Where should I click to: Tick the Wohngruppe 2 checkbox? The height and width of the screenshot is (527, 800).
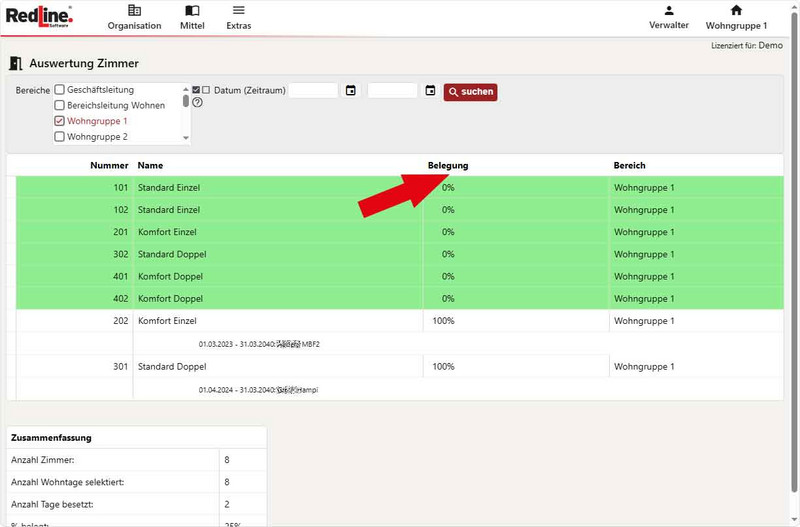(60, 137)
